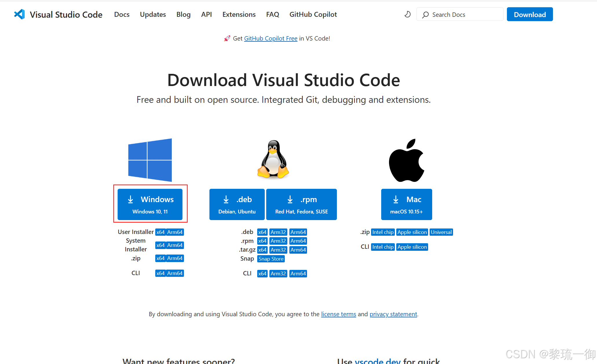Click the Visual Studio Code logo icon
The height and width of the screenshot is (364, 597).
tap(19, 14)
